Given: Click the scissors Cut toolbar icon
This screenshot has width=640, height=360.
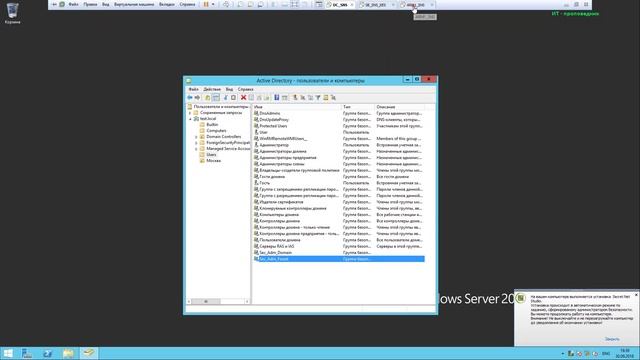Looking at the screenshot, I should (x=226, y=98).
